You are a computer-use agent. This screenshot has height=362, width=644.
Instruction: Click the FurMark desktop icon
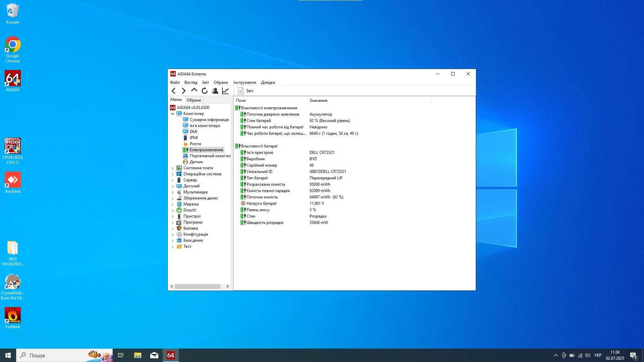pyautogui.click(x=13, y=318)
